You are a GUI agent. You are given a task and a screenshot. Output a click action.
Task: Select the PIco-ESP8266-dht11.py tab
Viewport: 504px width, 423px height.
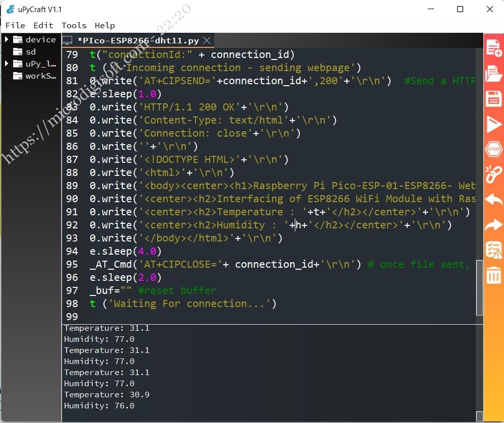(x=136, y=40)
